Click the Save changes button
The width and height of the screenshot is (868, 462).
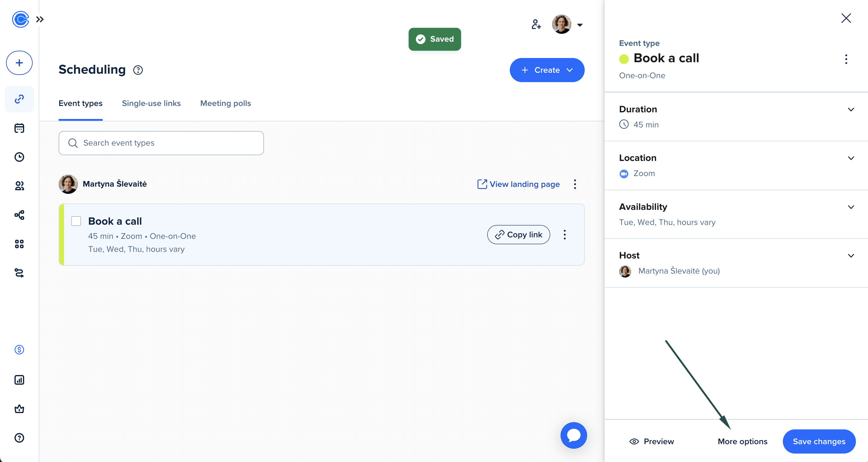[x=819, y=442]
